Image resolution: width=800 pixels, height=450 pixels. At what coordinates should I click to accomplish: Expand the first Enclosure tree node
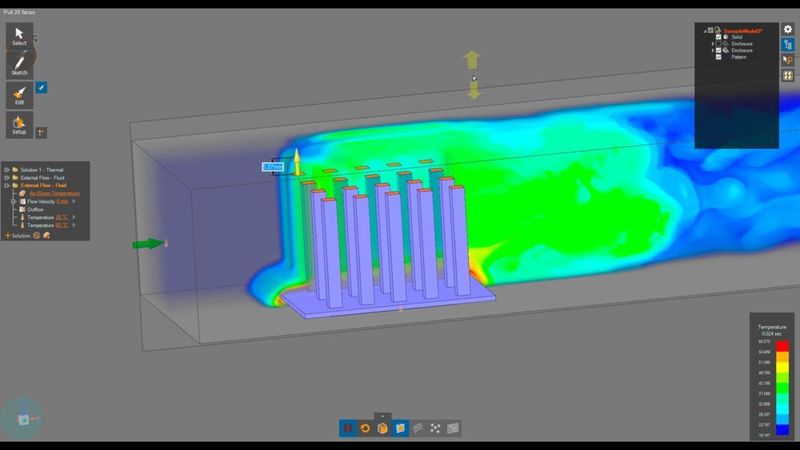point(713,44)
